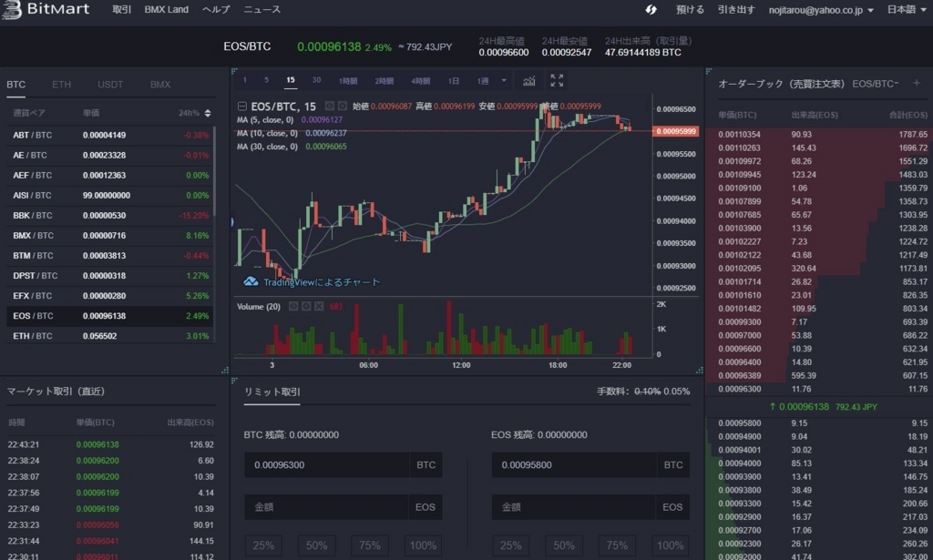933x560 pixels.
Task: Open the 取引 menu
Action: 122,9
